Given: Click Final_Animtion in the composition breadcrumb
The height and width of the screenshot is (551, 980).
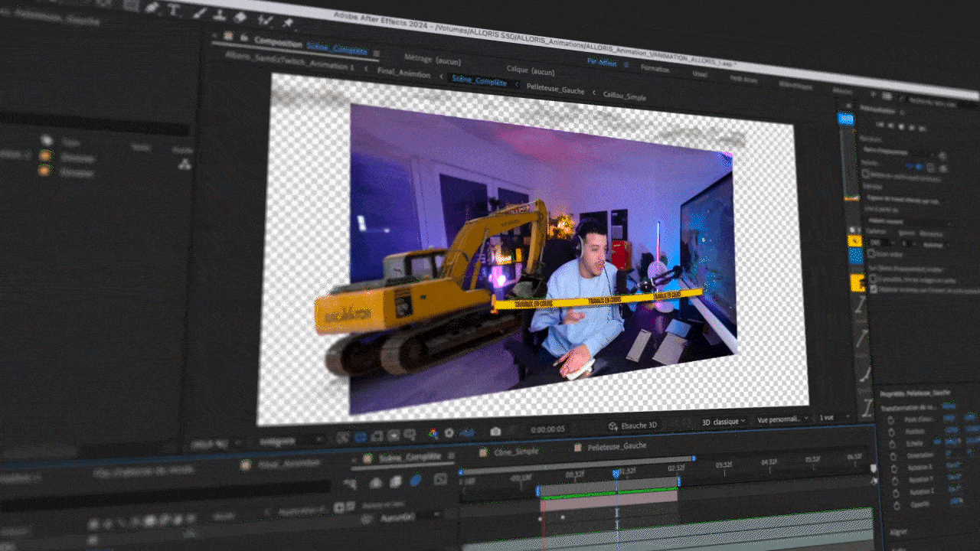Looking at the screenshot, I should pos(404,74).
